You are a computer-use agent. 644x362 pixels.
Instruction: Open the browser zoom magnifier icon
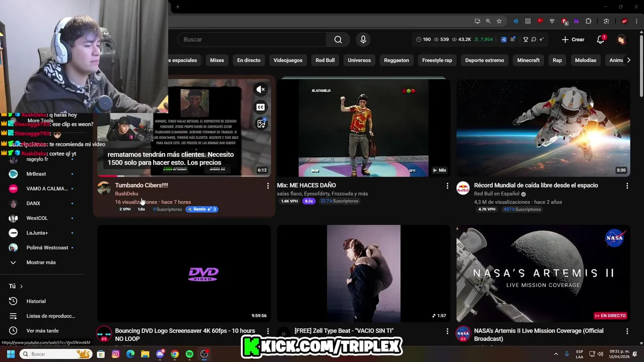tap(488, 21)
